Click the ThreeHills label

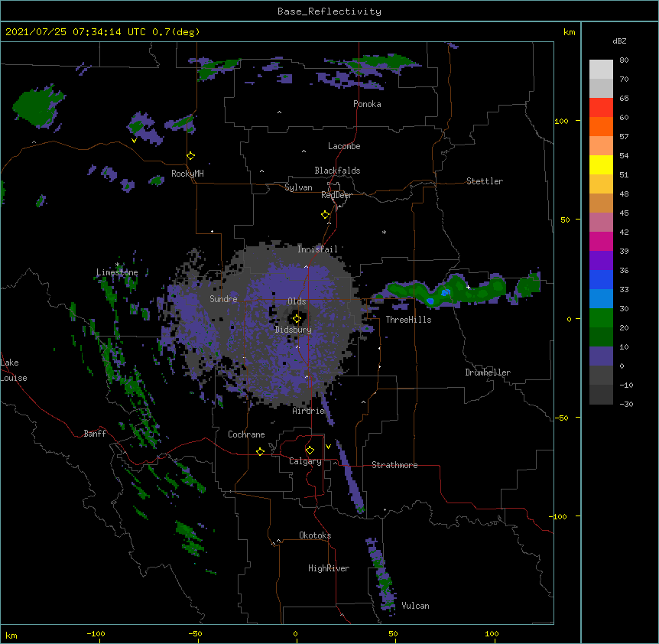(x=408, y=320)
